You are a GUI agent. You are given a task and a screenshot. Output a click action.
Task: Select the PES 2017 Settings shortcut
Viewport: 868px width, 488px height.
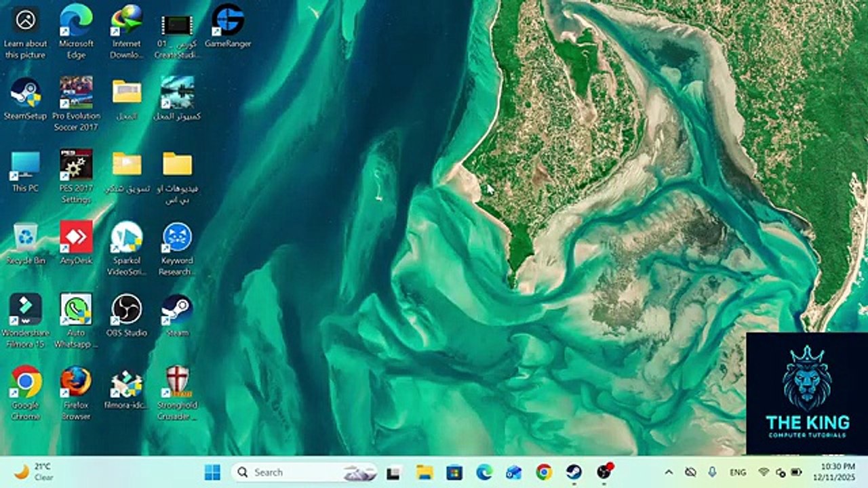76,177
